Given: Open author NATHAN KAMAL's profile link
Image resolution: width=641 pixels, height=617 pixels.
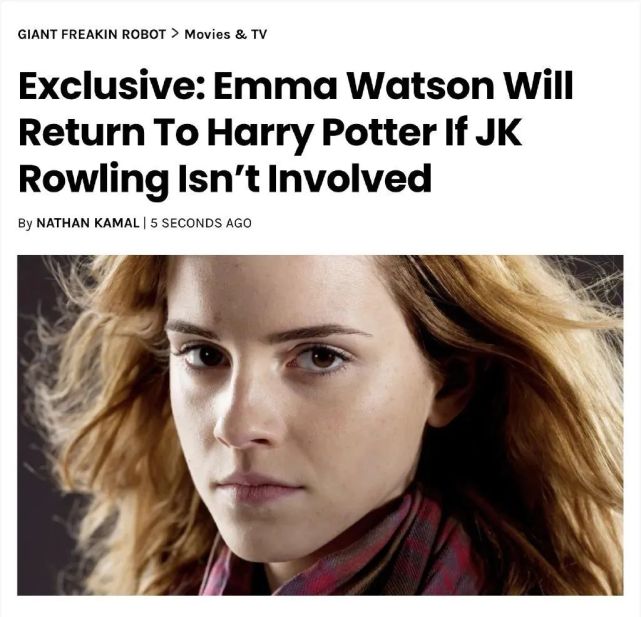Looking at the screenshot, I should pos(88,223).
